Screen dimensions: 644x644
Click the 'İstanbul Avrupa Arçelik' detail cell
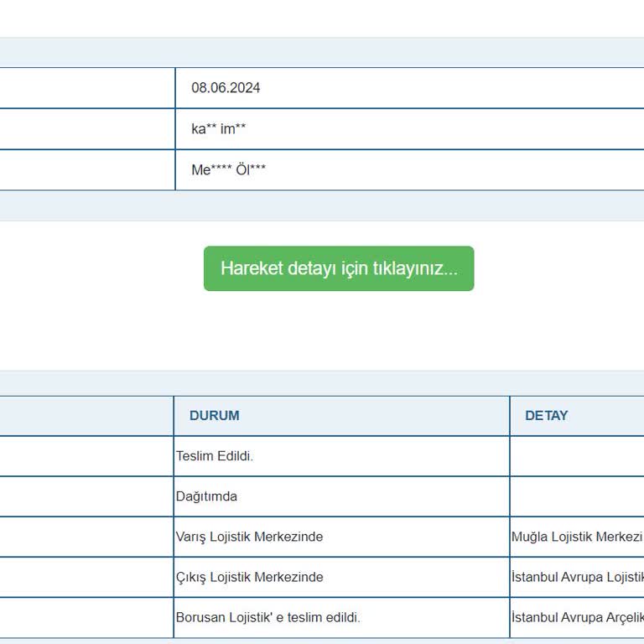point(577,617)
